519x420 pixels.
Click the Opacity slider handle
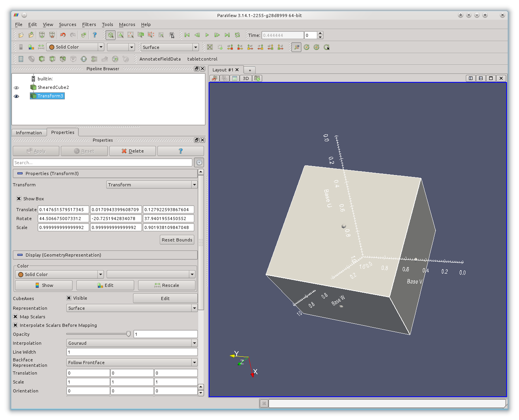pyautogui.click(x=128, y=334)
